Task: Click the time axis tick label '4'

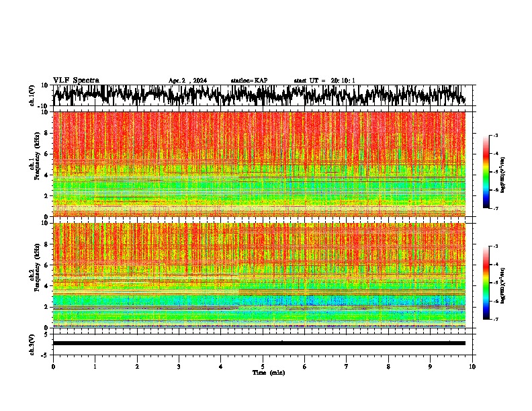Action: 221,367
